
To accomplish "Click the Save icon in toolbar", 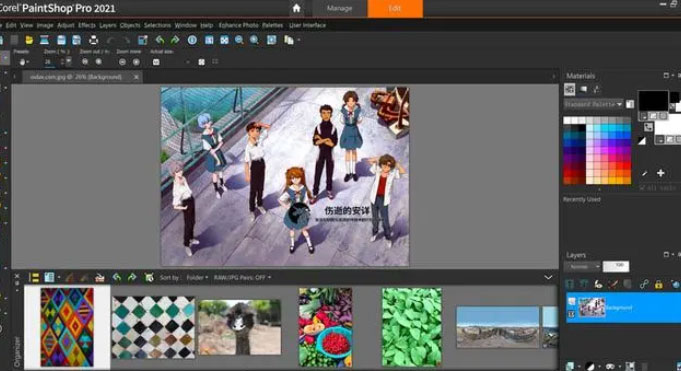I will click(61, 40).
